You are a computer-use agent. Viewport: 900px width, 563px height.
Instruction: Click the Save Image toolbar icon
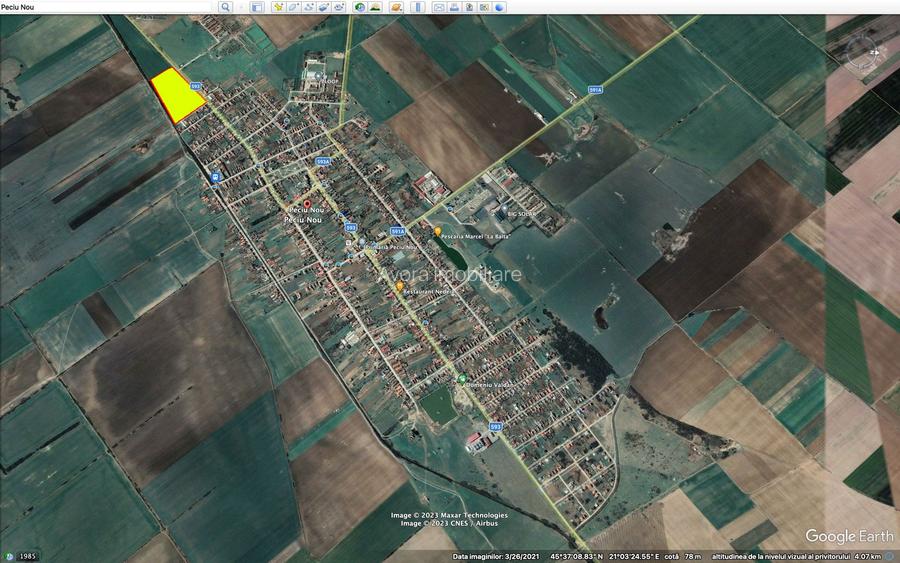click(470, 7)
